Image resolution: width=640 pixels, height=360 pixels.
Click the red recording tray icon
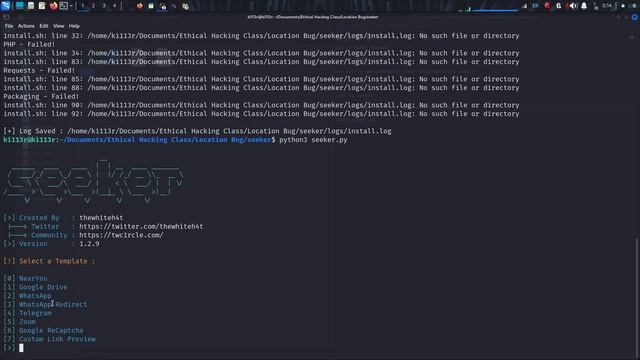547,6
